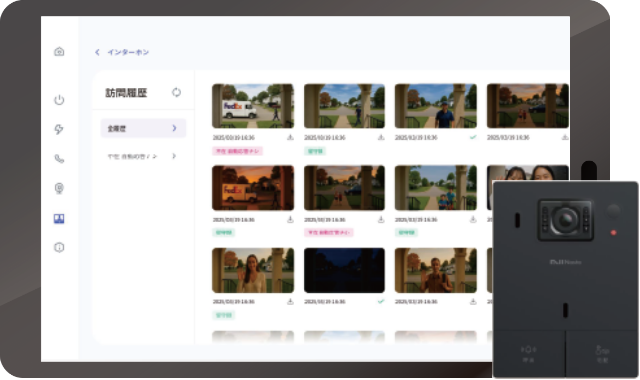Screen dimensions: 640x380
Task: Open the home icon in the sidebar
Action: tap(59, 51)
